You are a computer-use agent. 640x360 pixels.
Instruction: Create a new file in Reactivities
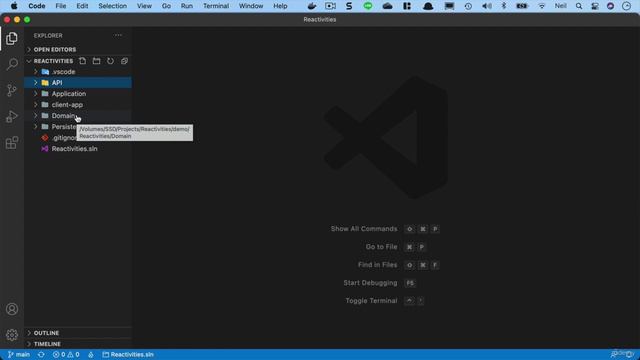coord(82,61)
